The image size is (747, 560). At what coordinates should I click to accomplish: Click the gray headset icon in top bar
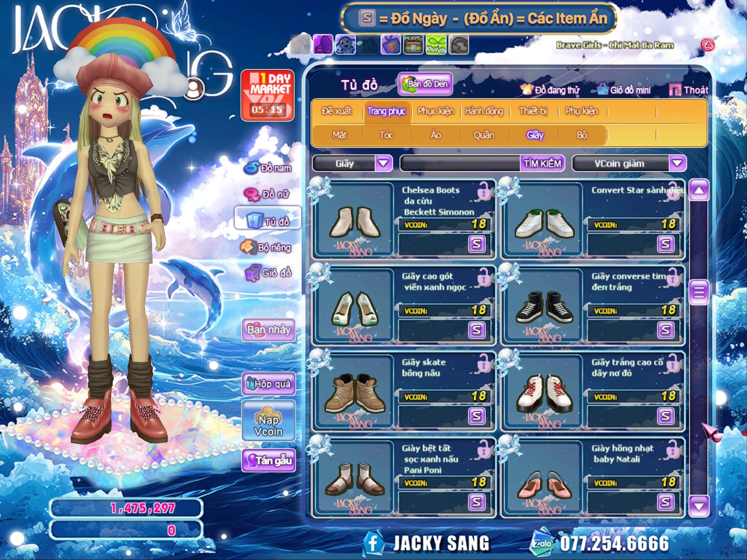click(x=458, y=44)
